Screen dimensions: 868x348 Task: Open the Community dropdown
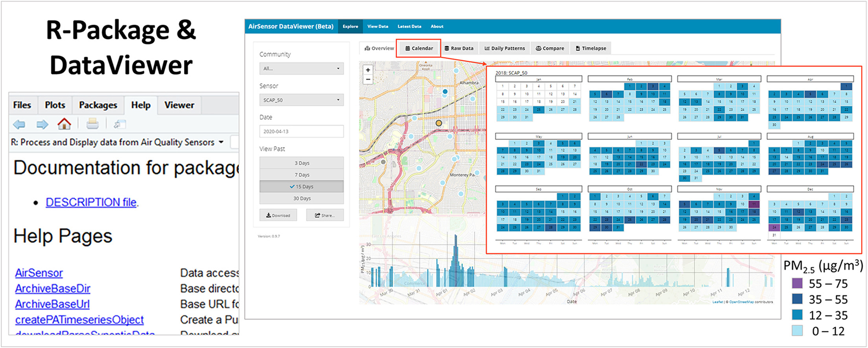(x=302, y=68)
